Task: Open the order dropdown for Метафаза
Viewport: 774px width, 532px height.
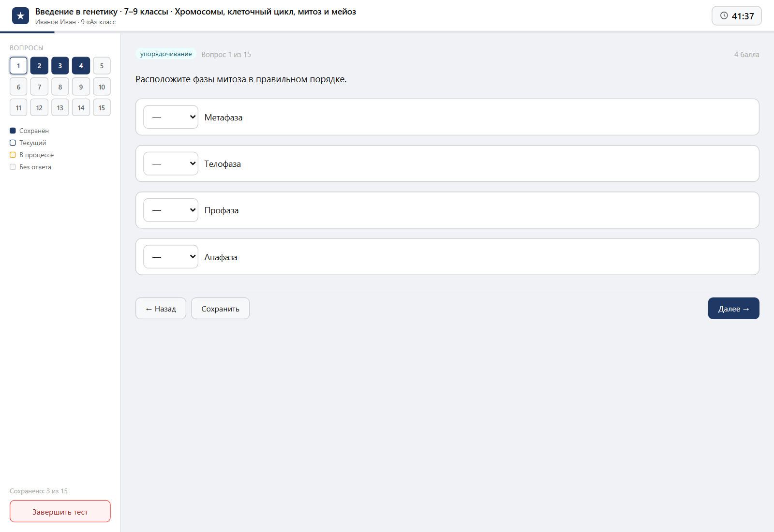Action: coord(171,117)
